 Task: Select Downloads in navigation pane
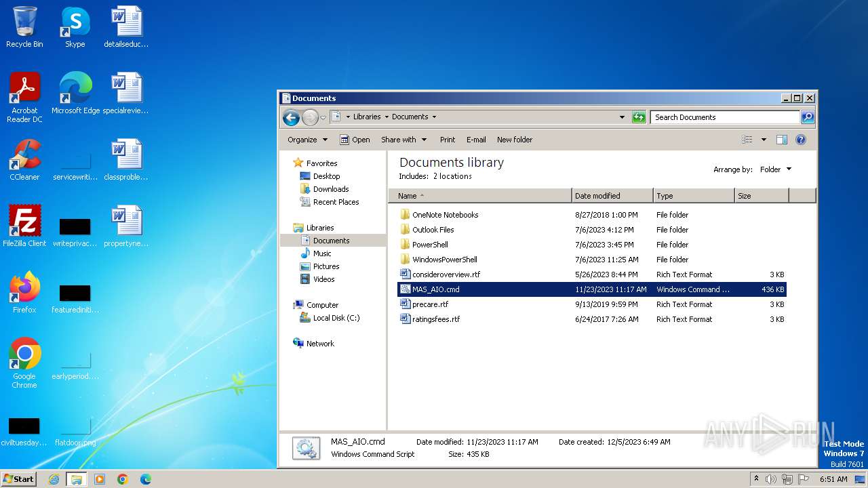click(x=330, y=189)
